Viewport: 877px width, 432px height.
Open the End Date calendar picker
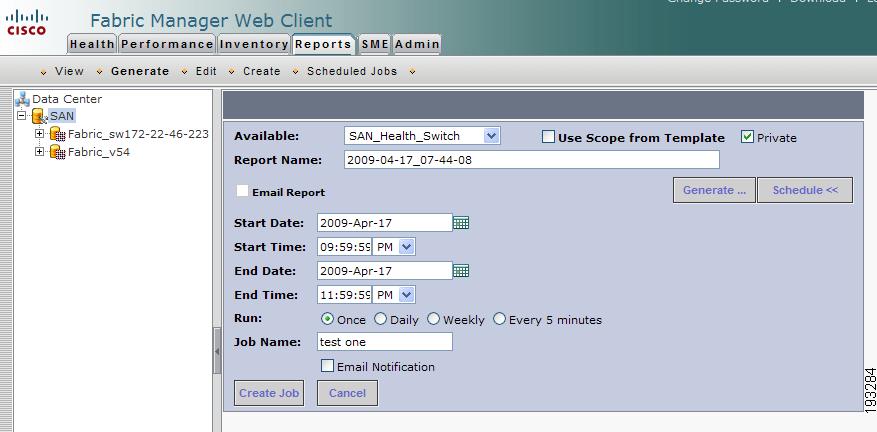pos(461,271)
